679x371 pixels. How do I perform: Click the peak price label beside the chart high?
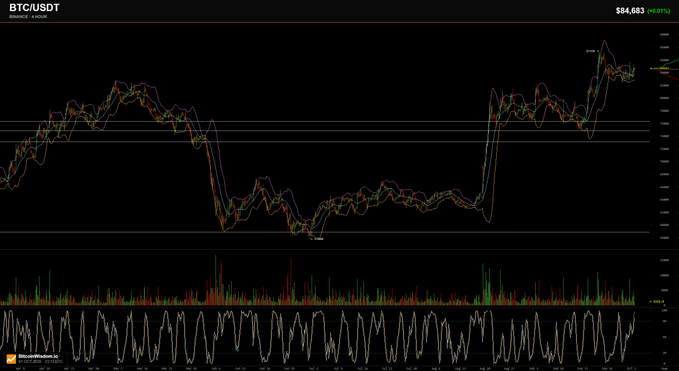(x=591, y=51)
